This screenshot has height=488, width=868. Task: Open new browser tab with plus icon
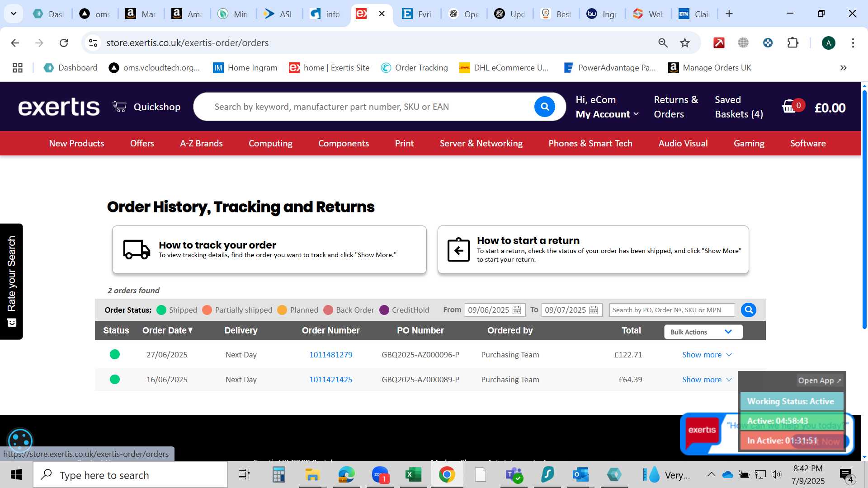729,14
